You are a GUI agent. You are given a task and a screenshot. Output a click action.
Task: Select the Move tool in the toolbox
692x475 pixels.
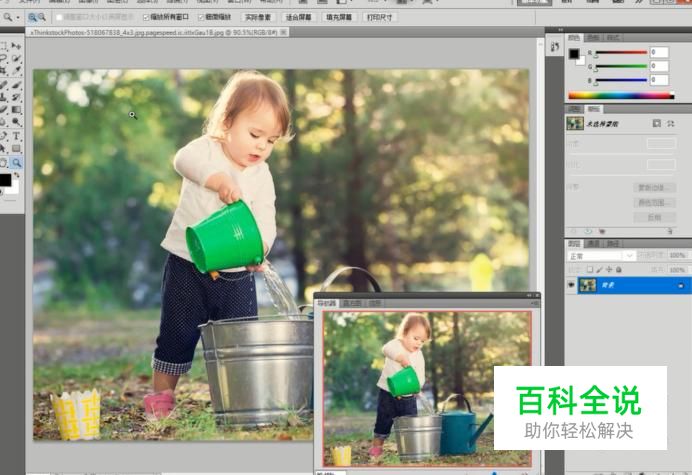point(16,46)
